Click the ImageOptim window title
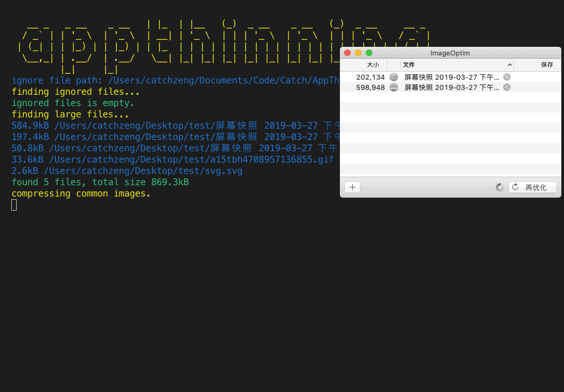This screenshot has width=564, height=392. click(450, 53)
